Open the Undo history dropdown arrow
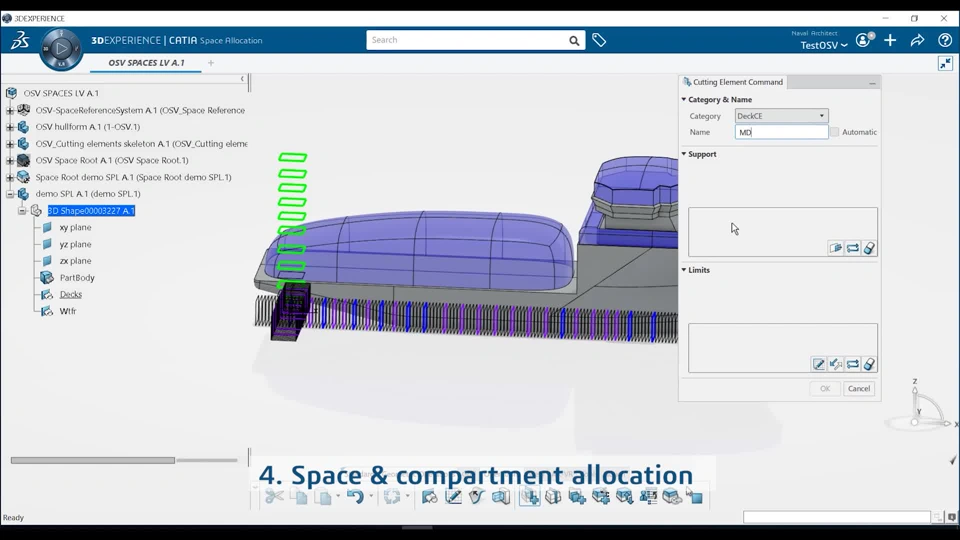 click(371, 497)
